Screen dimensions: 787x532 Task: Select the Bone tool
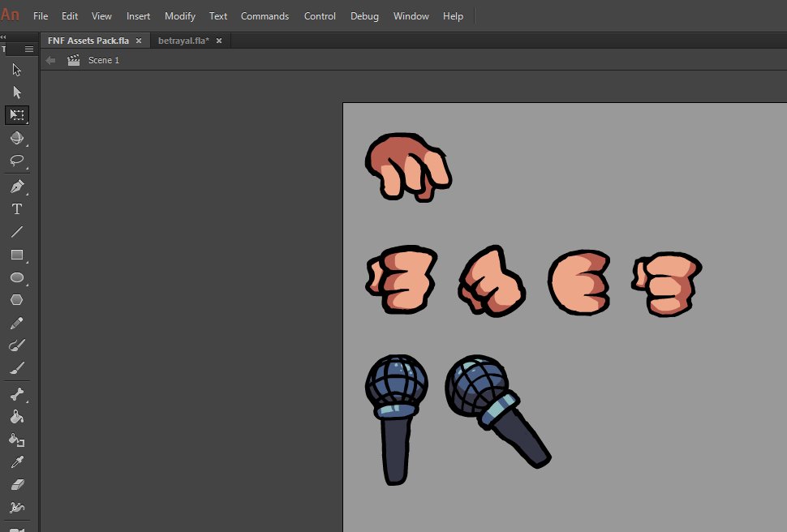[17, 394]
